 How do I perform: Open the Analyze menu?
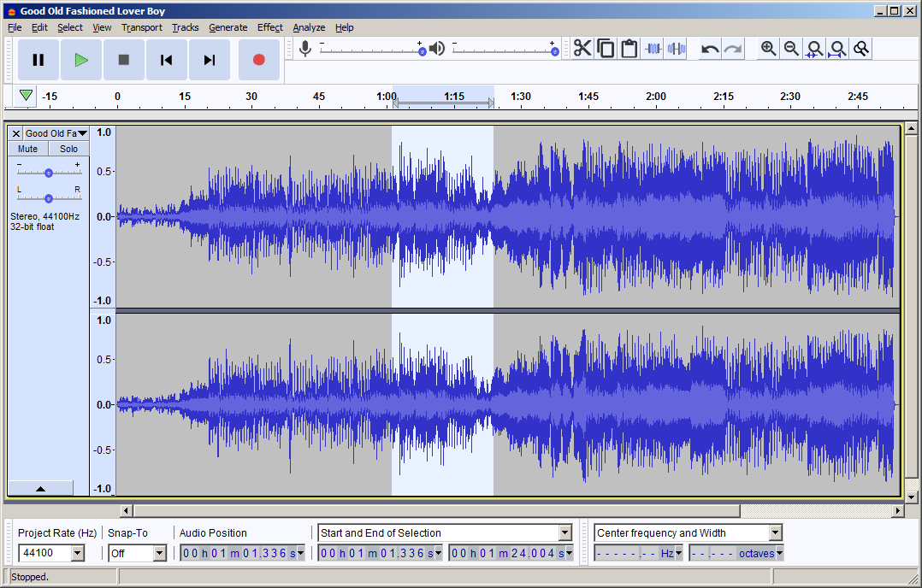point(309,27)
